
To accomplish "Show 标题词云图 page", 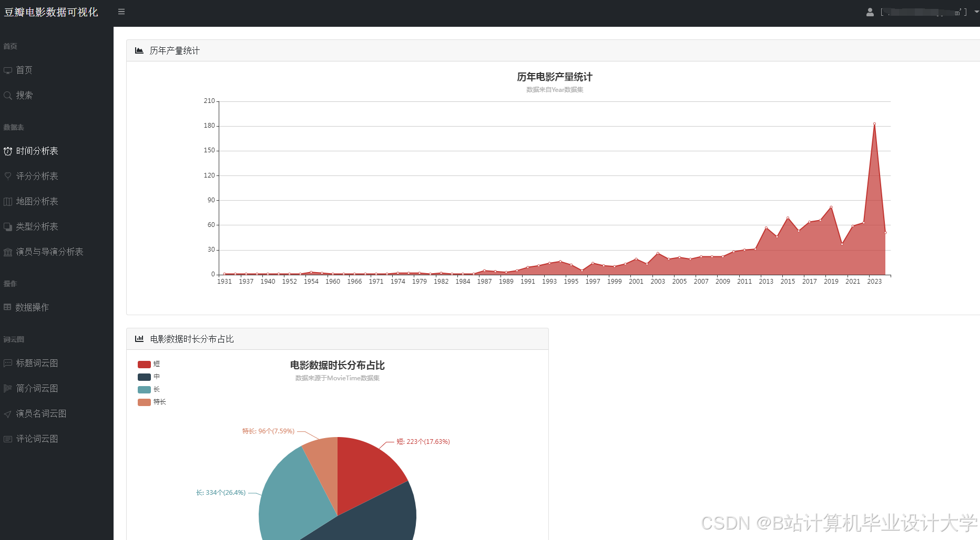I will click(x=37, y=364).
